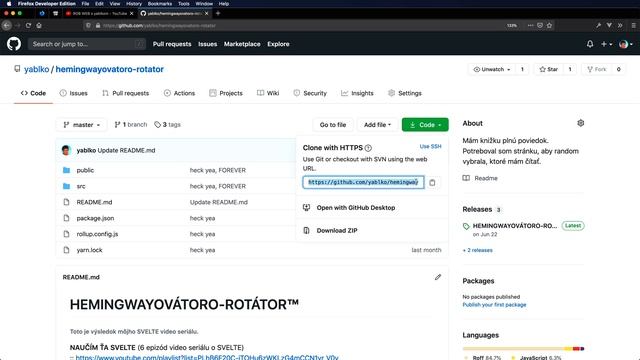The image size is (640, 360).
Task: Open the notifications bell
Action: click(590, 44)
